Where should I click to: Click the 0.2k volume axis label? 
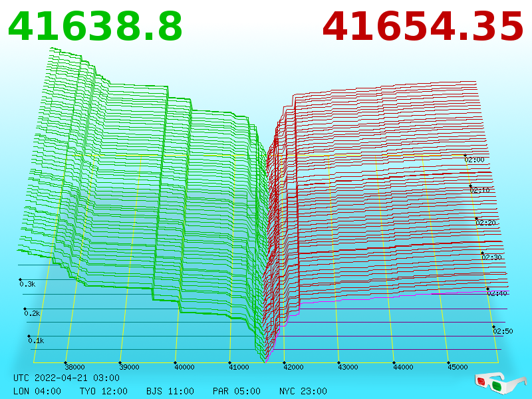point(32,313)
